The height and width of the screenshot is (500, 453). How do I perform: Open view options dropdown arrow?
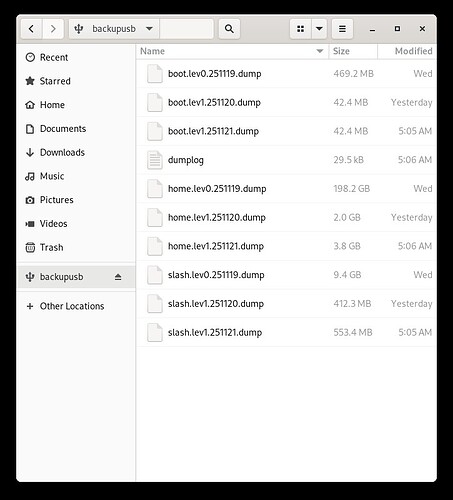(319, 29)
